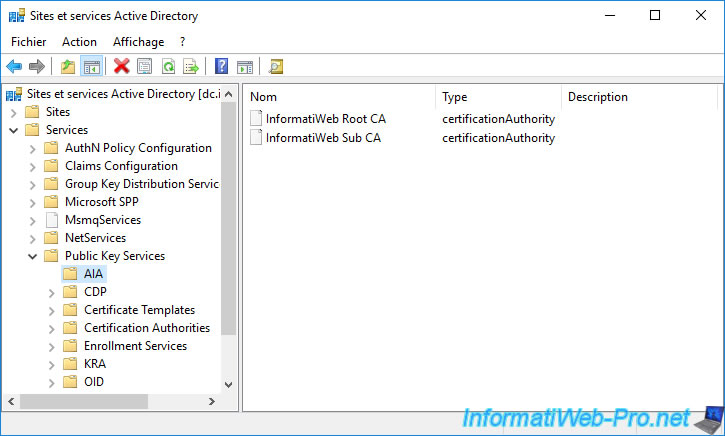Image resolution: width=725 pixels, height=436 pixels.
Task: Expand Certificate Templates node
Action: [x=51, y=311]
